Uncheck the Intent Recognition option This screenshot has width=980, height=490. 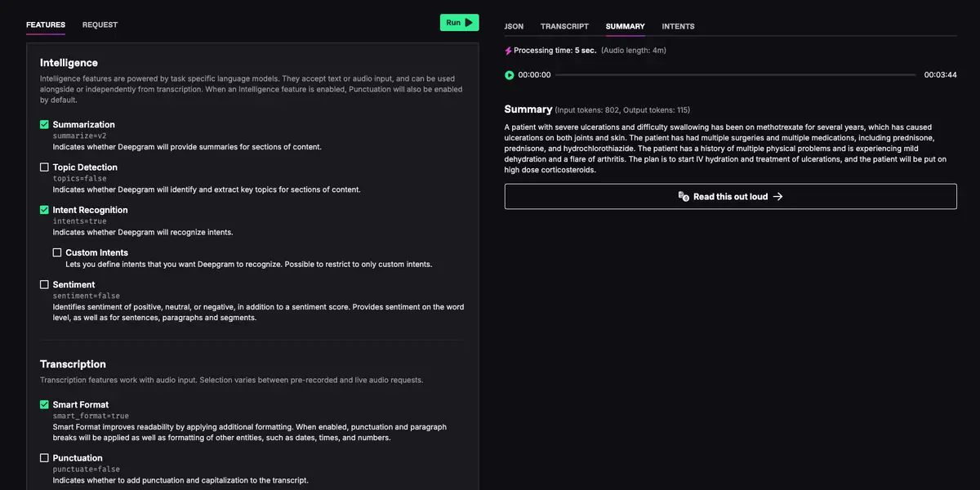click(x=44, y=210)
